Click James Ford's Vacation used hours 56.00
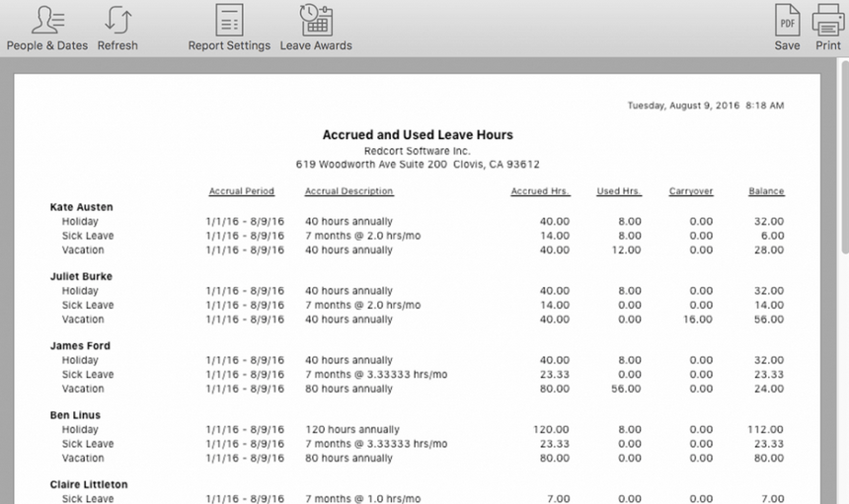 pyautogui.click(x=627, y=389)
